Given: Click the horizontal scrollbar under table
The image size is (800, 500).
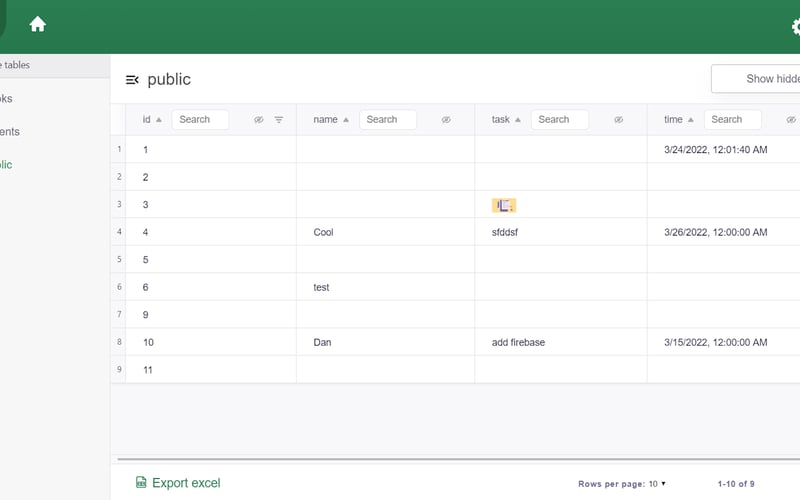Looking at the screenshot, I should (x=458, y=459).
